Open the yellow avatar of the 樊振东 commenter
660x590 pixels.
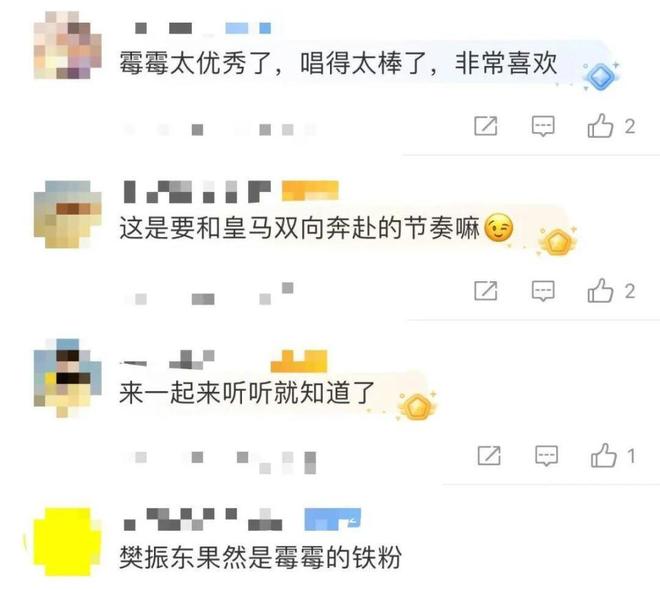(x=67, y=542)
